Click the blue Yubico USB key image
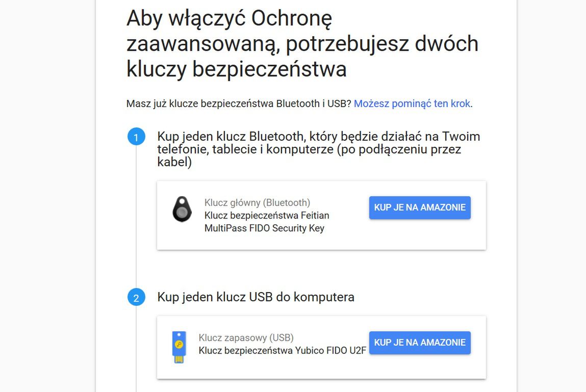 coord(179,347)
